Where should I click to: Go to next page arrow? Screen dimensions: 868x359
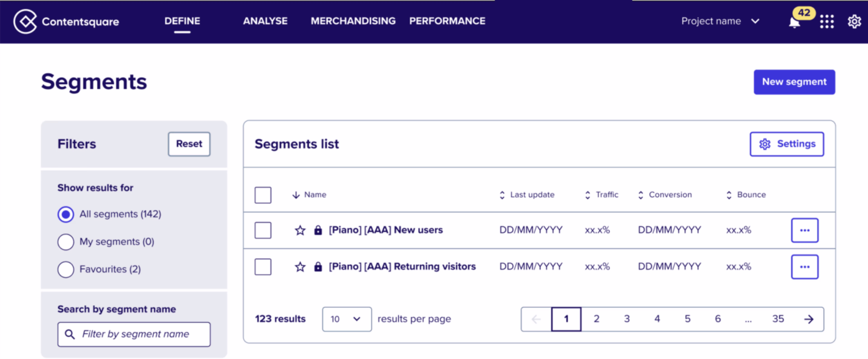[809, 319]
